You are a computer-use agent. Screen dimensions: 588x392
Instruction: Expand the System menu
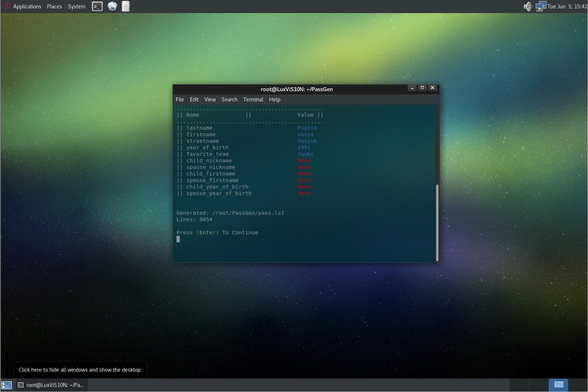(76, 7)
